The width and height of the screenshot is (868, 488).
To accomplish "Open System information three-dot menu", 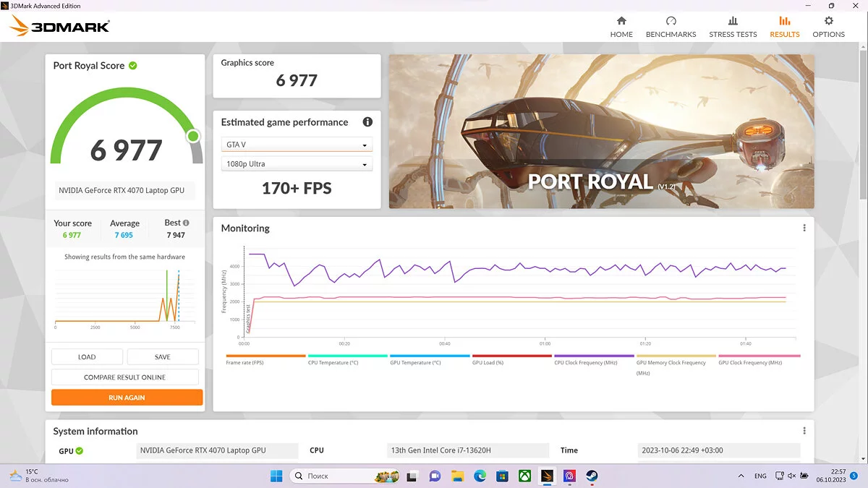I will (804, 431).
